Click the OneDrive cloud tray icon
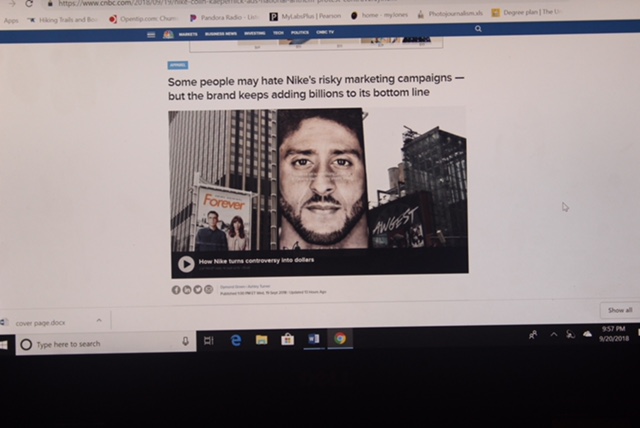 587,334
